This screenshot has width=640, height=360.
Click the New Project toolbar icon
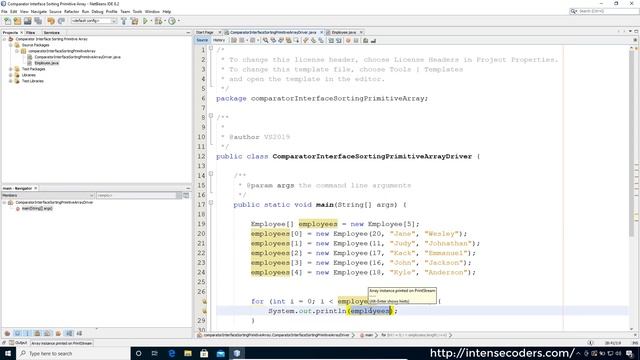pyautogui.click(x=17, y=21)
